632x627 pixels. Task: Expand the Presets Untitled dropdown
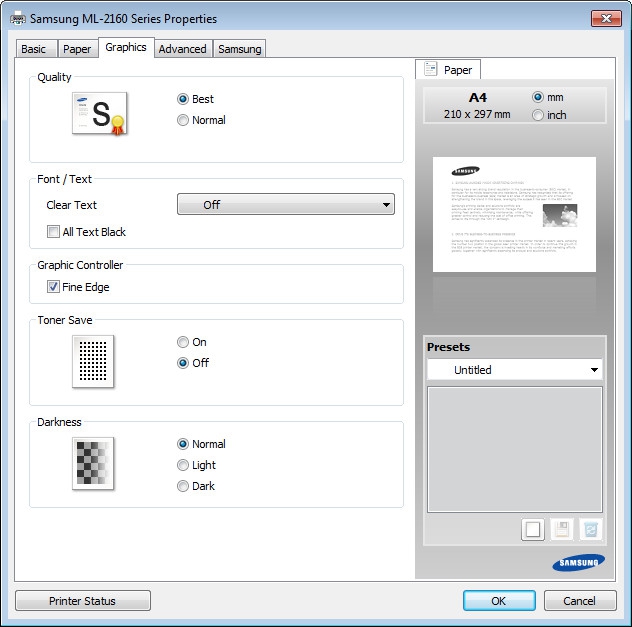(515, 370)
